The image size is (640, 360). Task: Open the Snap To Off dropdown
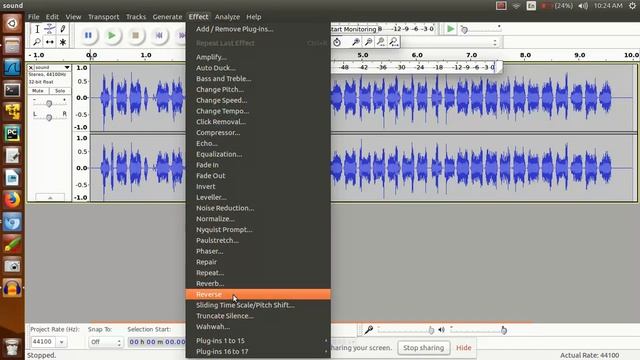click(105, 342)
